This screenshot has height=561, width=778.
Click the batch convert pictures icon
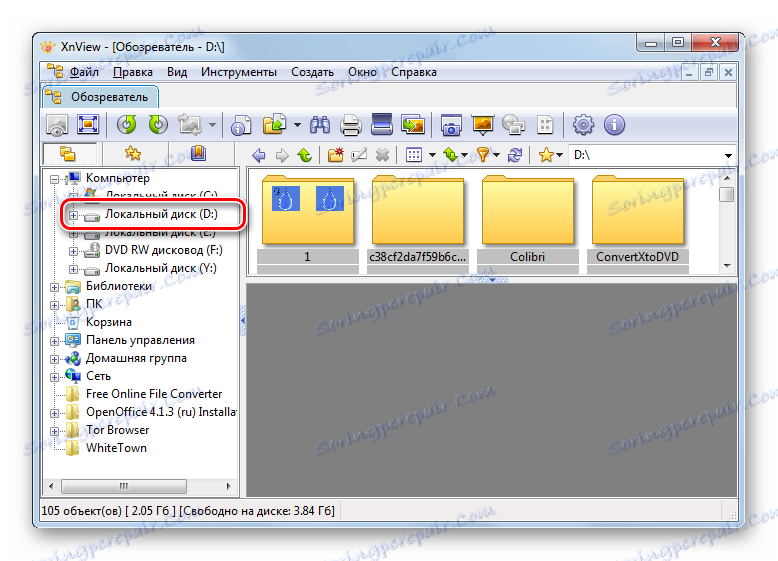(413, 125)
